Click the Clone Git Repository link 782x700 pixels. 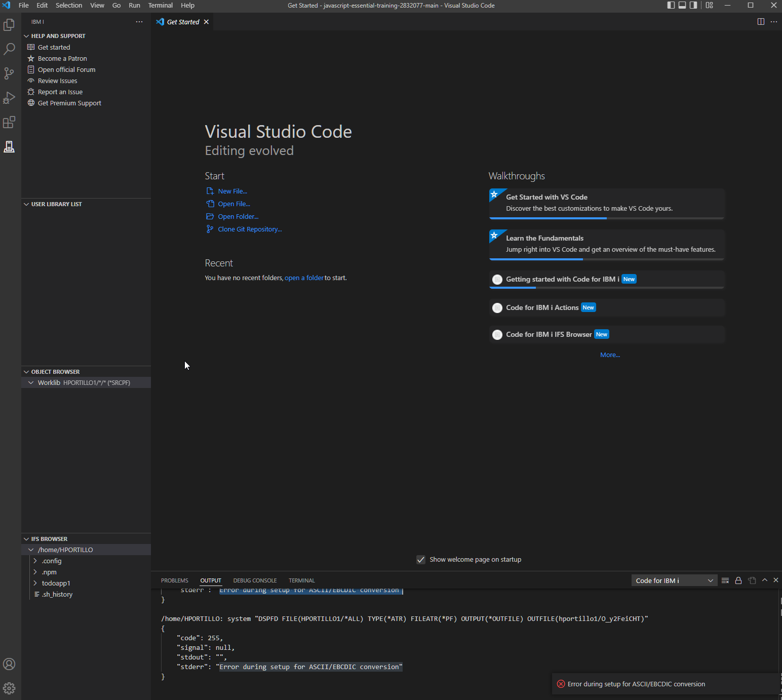pos(249,229)
